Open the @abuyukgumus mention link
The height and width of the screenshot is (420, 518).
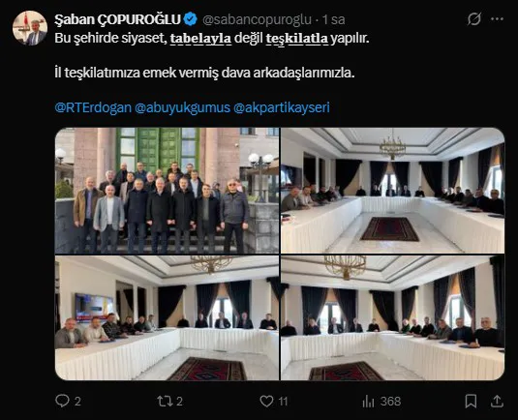pyautogui.click(x=182, y=107)
